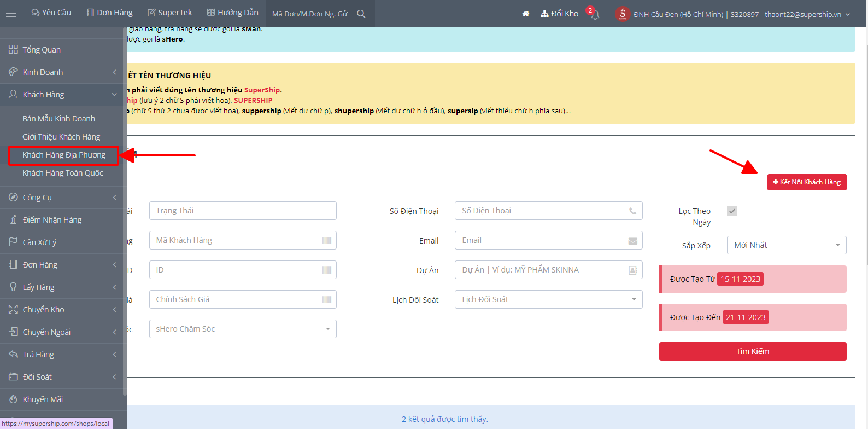
Task: Select Bản Mẫu Kinh Doanh submenu item
Action: pyautogui.click(x=58, y=119)
